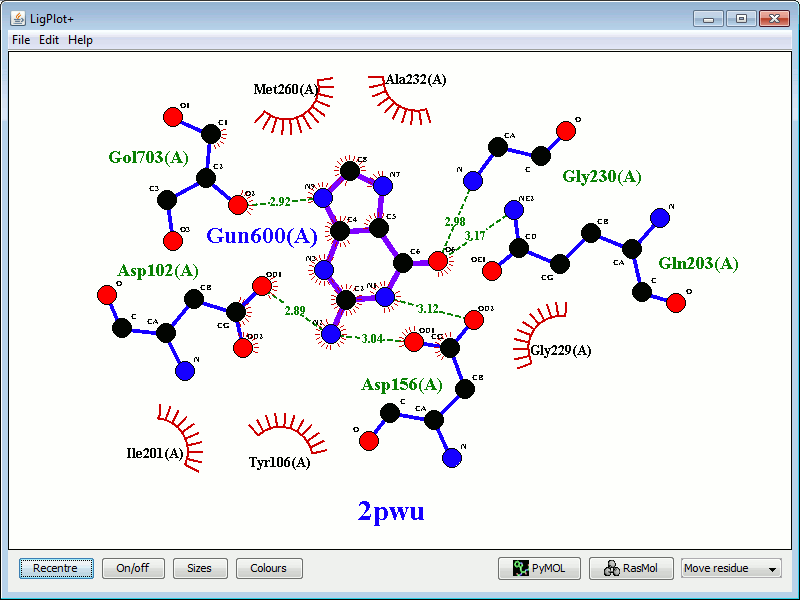Open the Help menu
Viewport: 800px width, 600px height.
(80, 40)
